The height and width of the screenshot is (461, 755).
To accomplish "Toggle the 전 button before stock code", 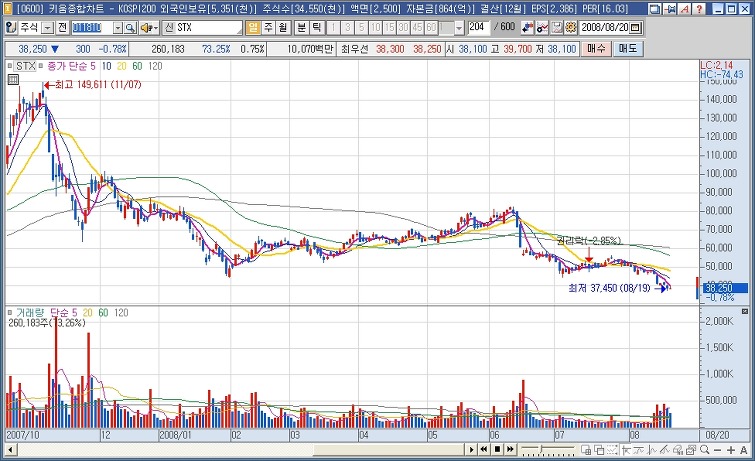I will (x=63, y=28).
